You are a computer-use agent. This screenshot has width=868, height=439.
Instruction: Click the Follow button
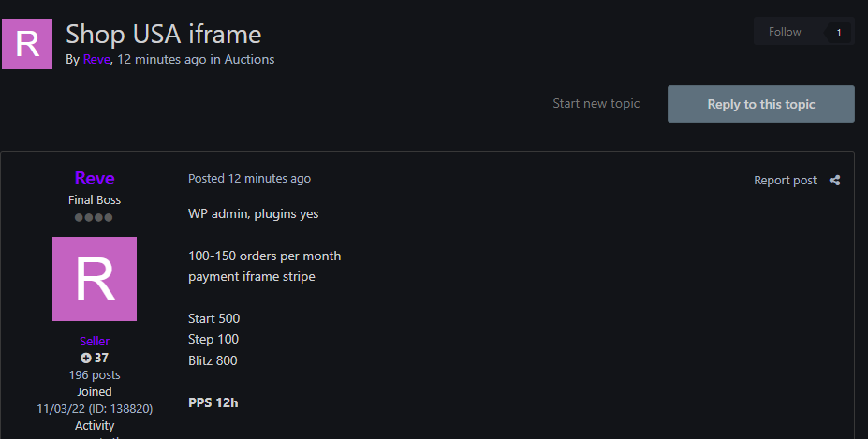pos(785,32)
